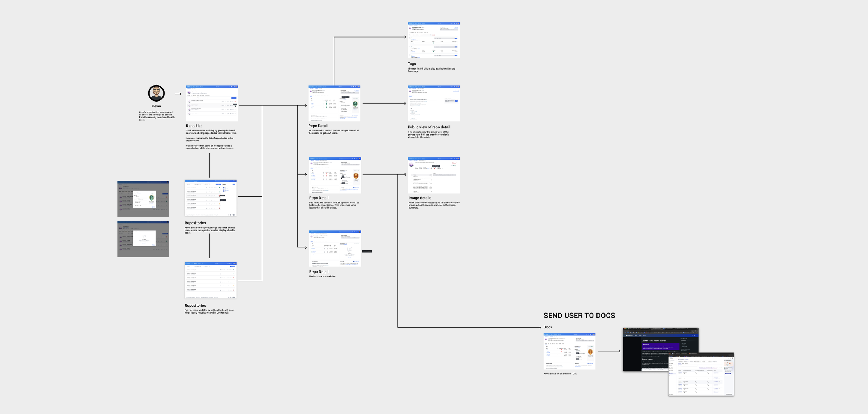Select the lower dimmed modal screen with gray shield
Screen dimensions: 868x414
coord(143,239)
